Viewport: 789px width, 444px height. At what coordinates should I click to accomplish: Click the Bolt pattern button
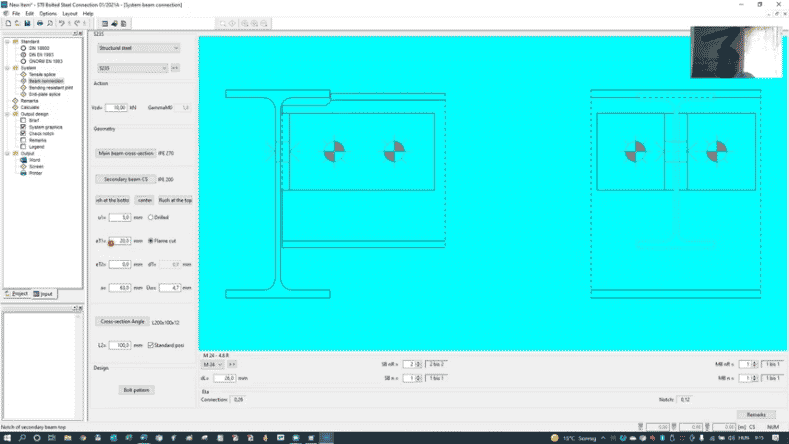[x=137, y=389]
